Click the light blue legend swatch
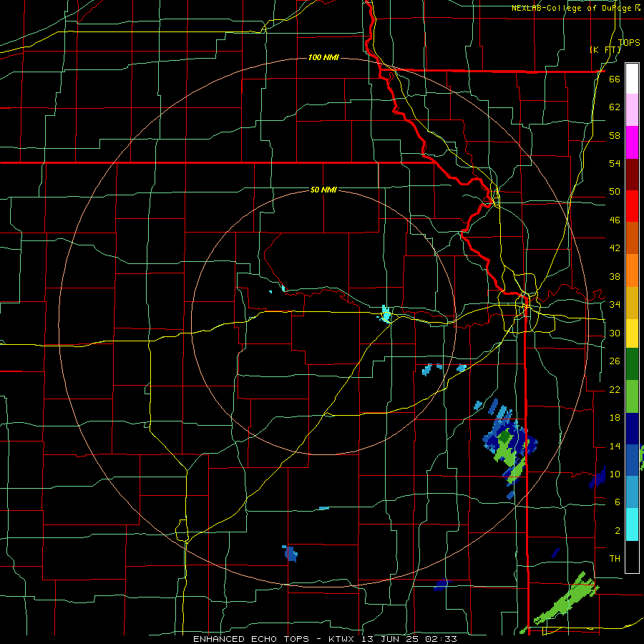Viewport: 644px width, 644px height. click(632, 492)
